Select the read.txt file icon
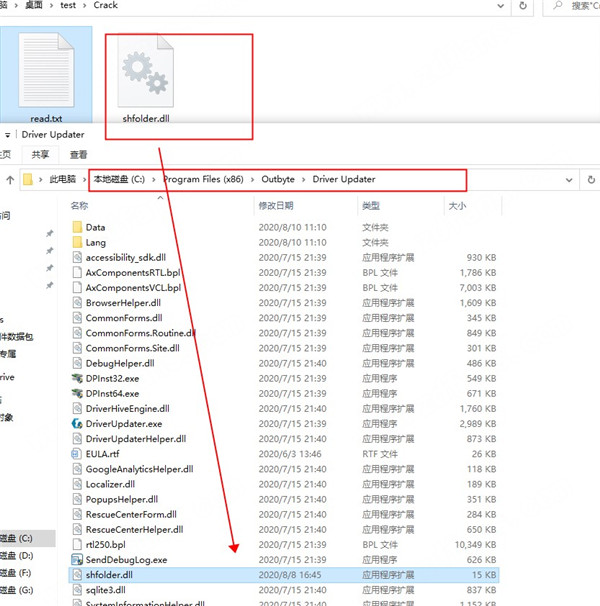This screenshot has width=600, height=606. pyautogui.click(x=46, y=70)
